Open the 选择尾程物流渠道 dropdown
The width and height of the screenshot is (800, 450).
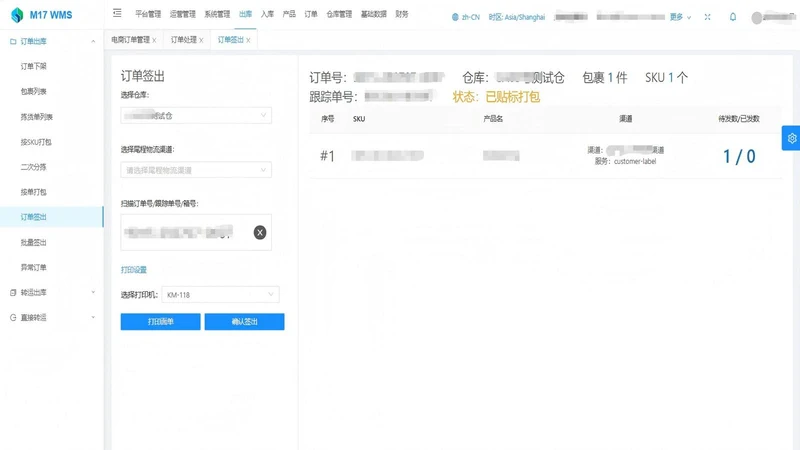pos(196,170)
